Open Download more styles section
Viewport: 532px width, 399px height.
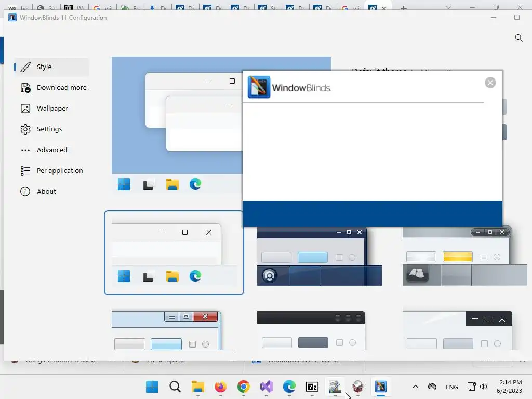tap(52, 87)
